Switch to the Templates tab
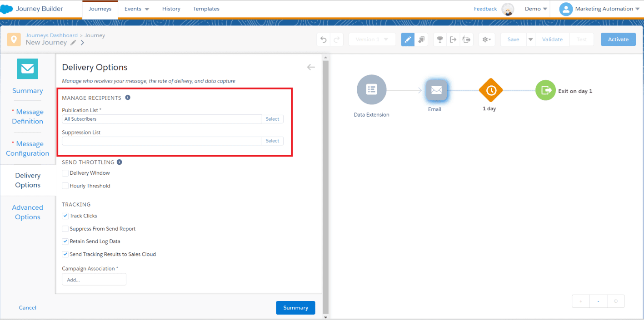Screen dimensions: 644x320 tap(206, 9)
